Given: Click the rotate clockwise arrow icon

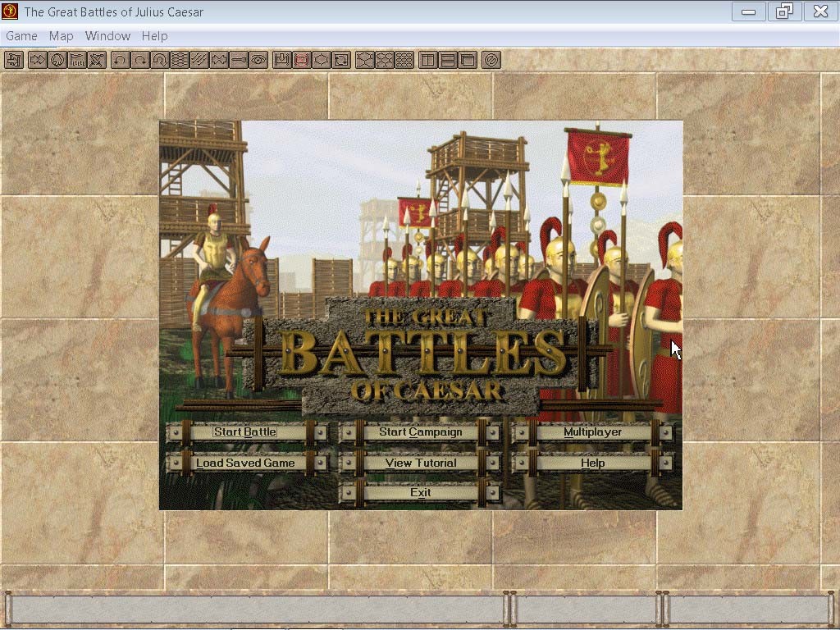Looking at the screenshot, I should pyautogui.click(x=140, y=59).
